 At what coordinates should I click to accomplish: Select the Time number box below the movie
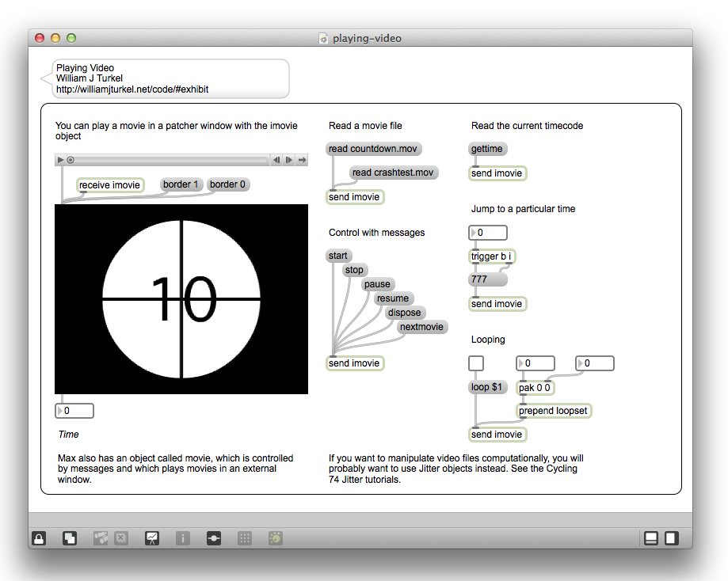[x=74, y=411]
